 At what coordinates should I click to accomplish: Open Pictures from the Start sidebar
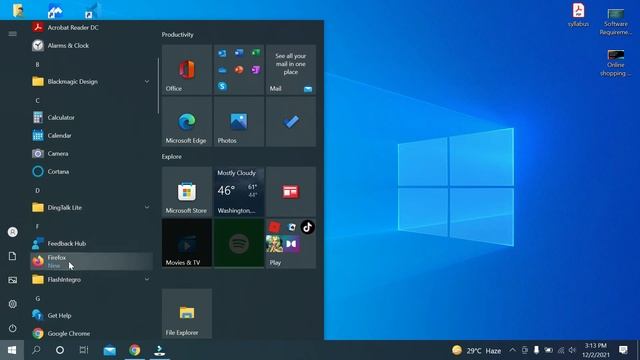13,280
